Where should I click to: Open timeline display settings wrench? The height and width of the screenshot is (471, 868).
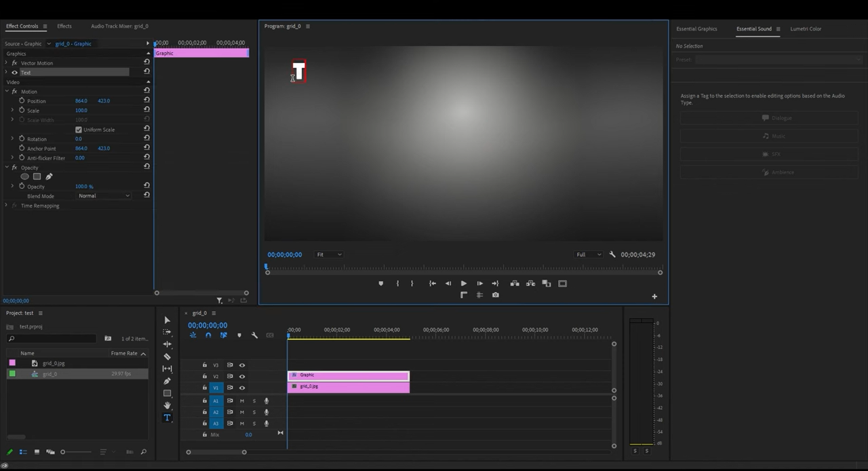(x=254, y=335)
